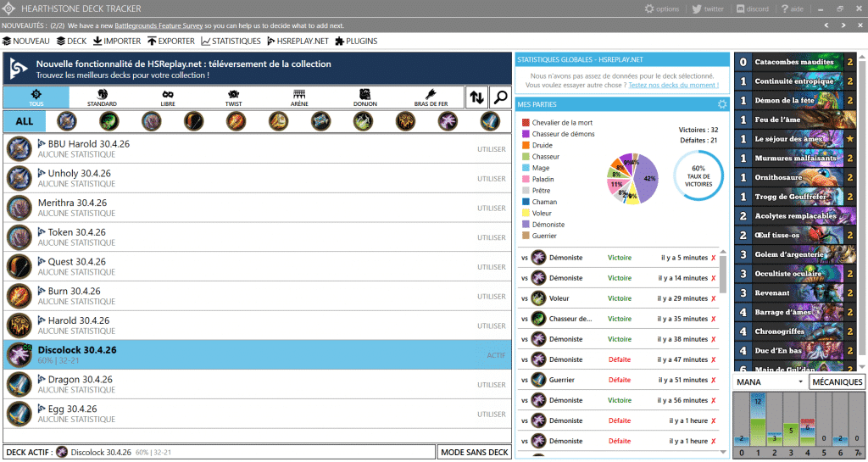Switch to the Tous deck tab
The height and width of the screenshot is (462, 868).
pyautogui.click(x=36, y=97)
